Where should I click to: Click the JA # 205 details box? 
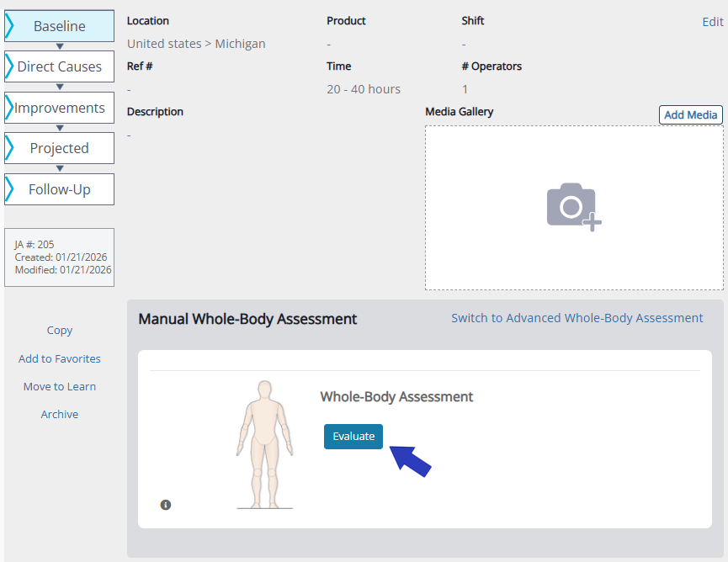pyautogui.click(x=60, y=257)
